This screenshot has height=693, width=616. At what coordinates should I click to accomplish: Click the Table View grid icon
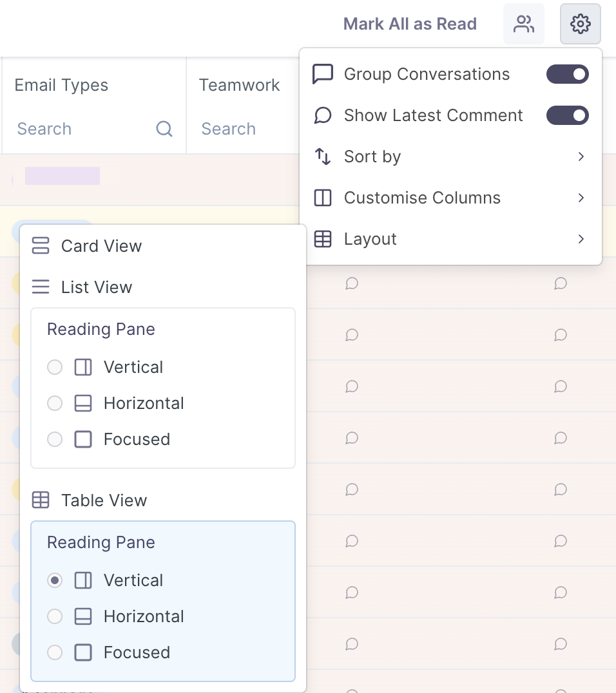coord(41,500)
